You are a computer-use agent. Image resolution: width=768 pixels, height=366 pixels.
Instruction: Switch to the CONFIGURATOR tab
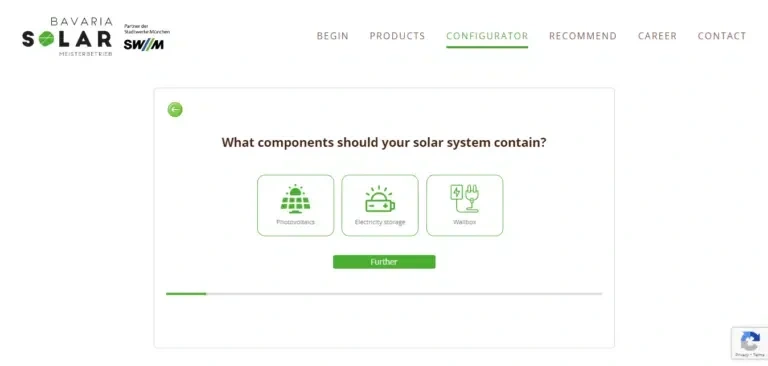[x=487, y=36]
